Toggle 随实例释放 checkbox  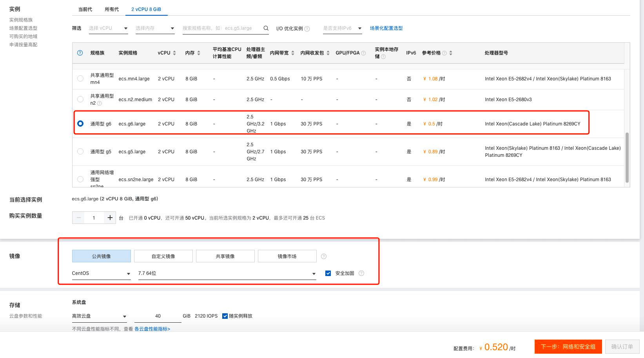coord(225,316)
